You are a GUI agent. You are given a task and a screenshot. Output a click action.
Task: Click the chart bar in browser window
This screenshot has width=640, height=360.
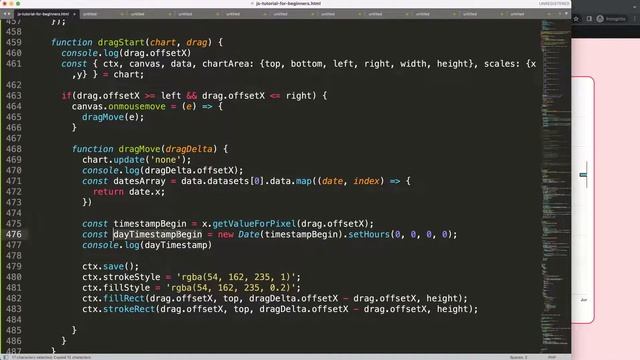(x=584, y=175)
